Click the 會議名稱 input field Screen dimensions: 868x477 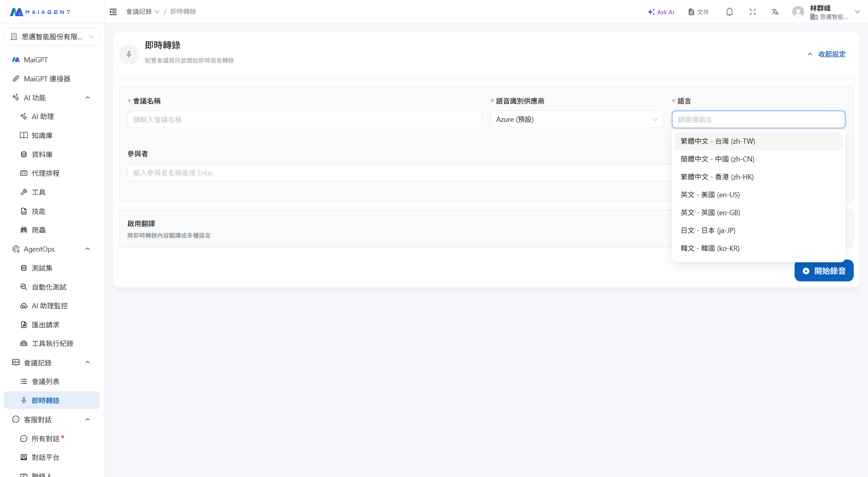point(304,119)
